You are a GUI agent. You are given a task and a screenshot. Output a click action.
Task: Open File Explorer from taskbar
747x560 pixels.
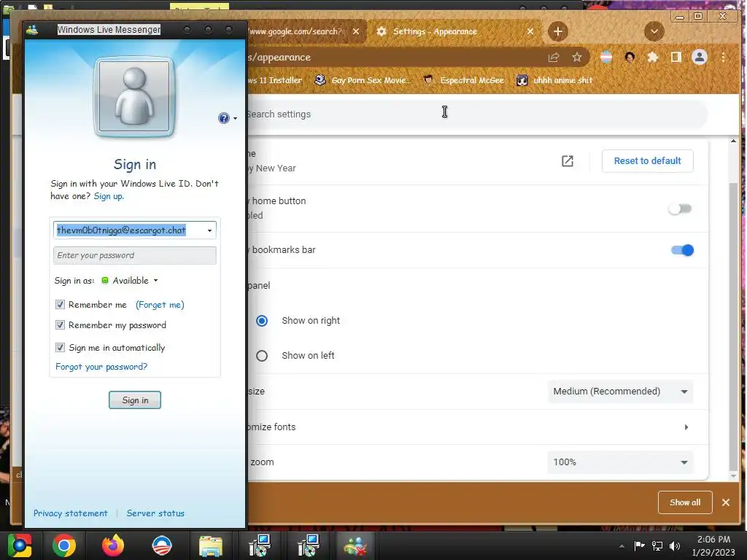211,545
